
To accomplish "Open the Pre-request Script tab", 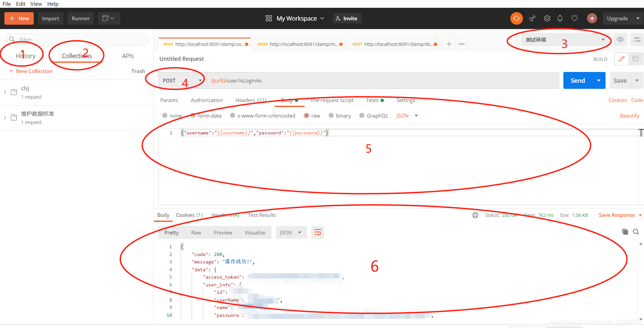I will coord(332,100).
